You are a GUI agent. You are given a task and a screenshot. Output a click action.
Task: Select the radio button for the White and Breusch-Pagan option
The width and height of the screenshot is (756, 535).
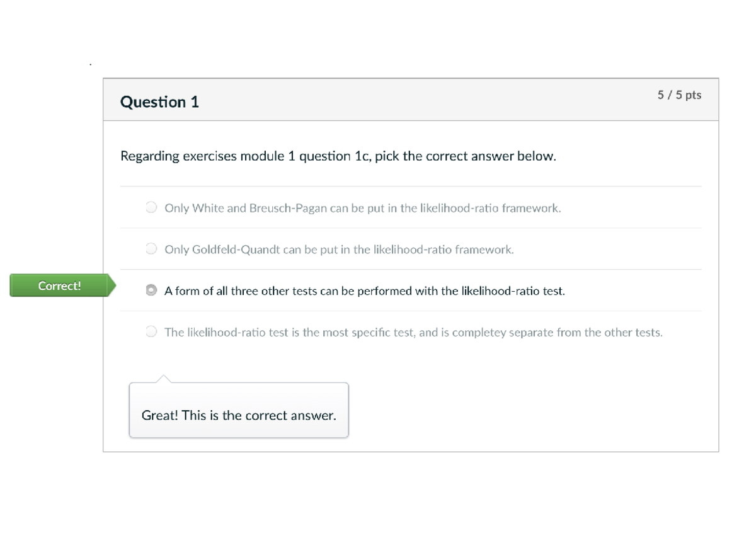coord(151,207)
